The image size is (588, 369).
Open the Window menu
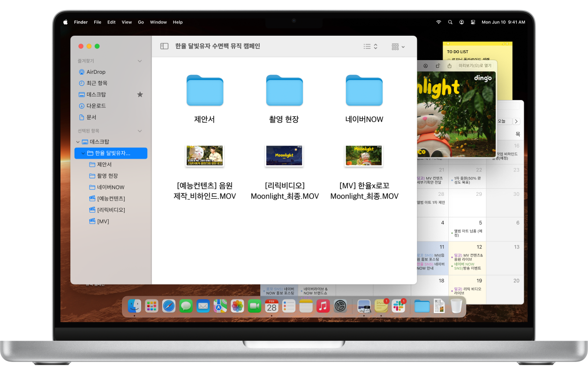(158, 22)
